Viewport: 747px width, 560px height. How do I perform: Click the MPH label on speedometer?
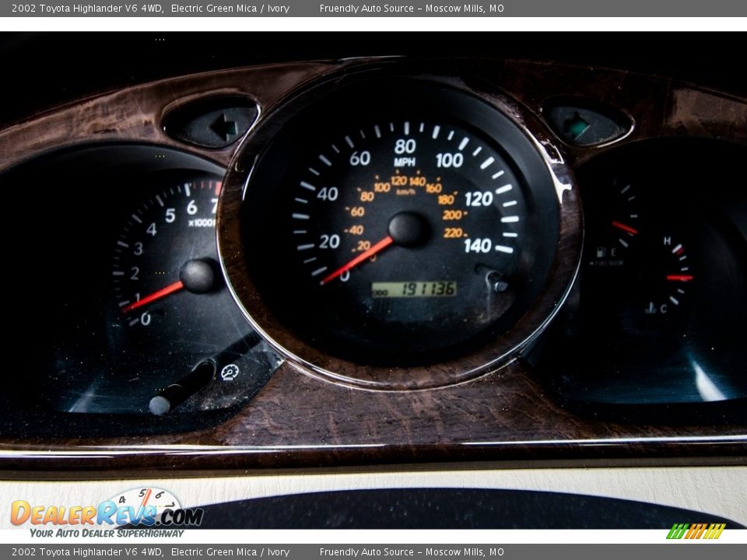[405, 163]
